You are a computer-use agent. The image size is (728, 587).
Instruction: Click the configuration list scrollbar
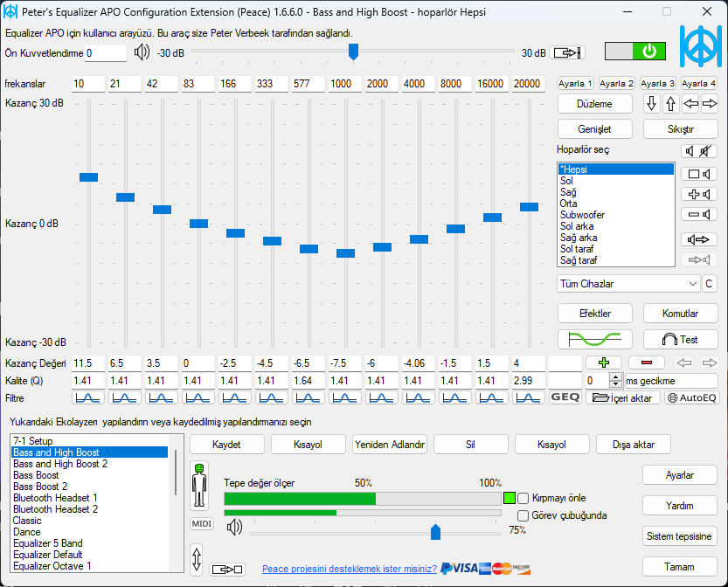pos(176,473)
